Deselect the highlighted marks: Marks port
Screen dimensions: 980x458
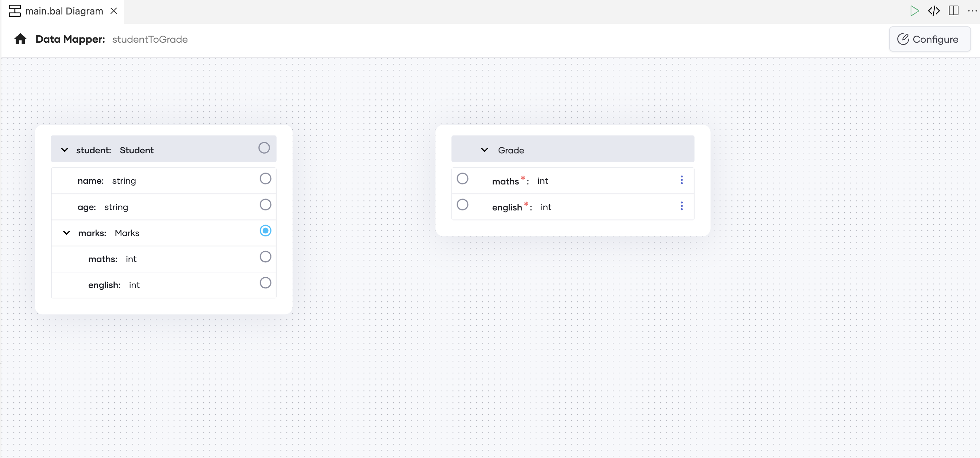(265, 230)
